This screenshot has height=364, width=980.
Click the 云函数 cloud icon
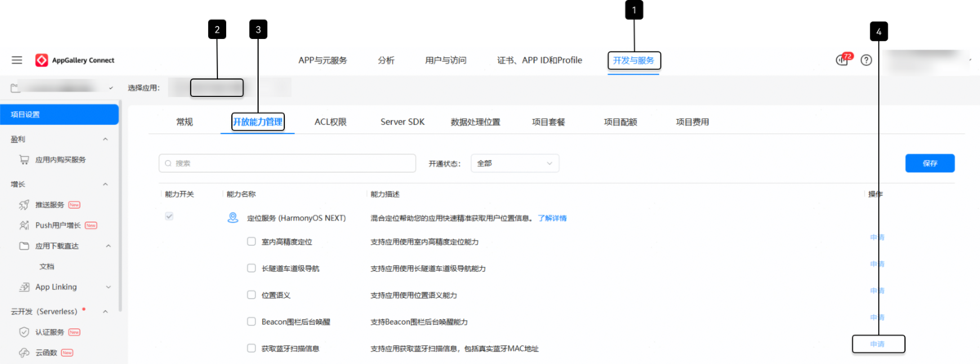click(x=24, y=353)
